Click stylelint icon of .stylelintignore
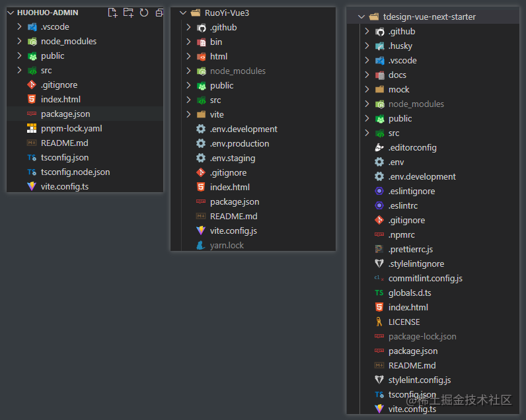The width and height of the screenshot is (526, 420). 379,263
